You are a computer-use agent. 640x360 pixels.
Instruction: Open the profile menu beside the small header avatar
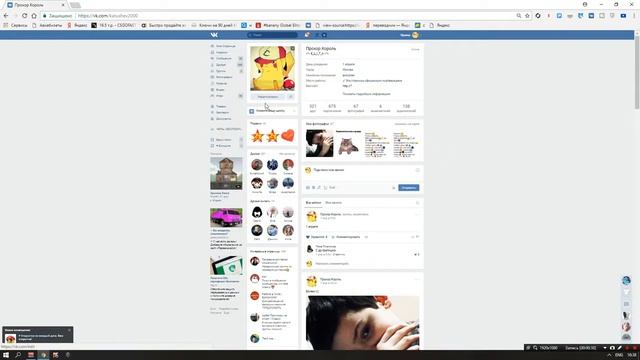point(410,35)
